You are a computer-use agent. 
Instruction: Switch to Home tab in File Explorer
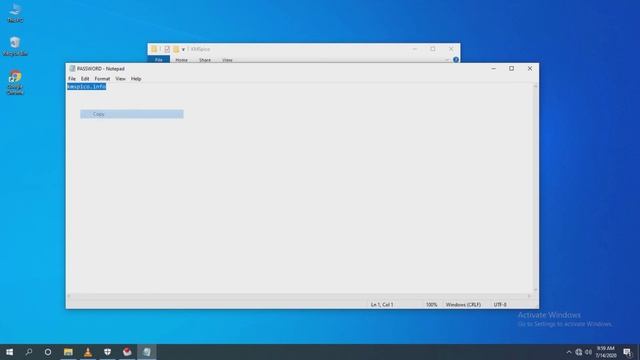coord(181,60)
